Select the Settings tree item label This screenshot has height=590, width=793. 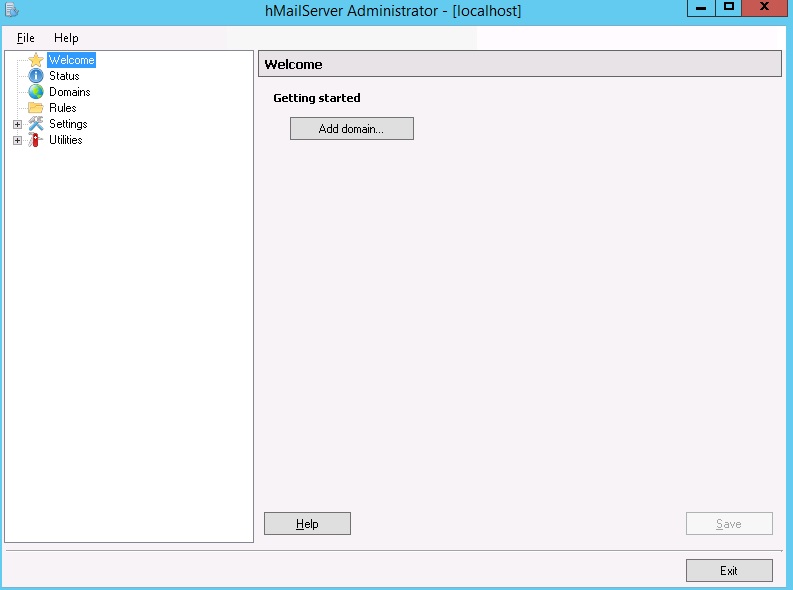pyautogui.click(x=68, y=124)
